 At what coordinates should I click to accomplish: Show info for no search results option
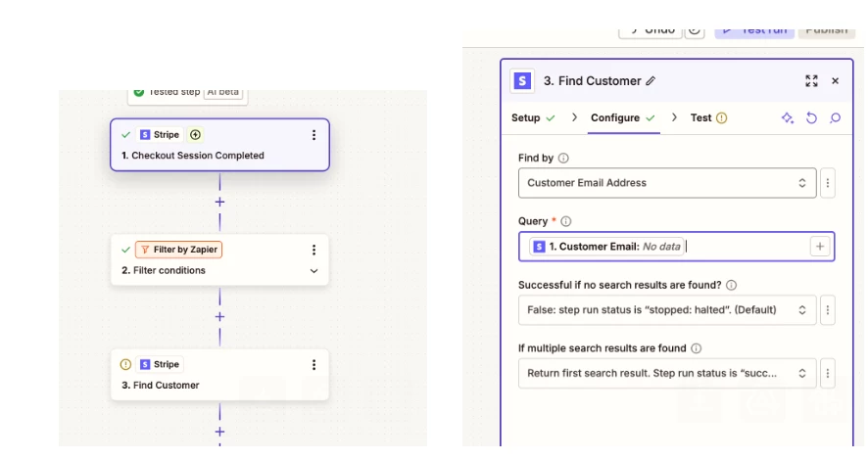pyautogui.click(x=731, y=285)
